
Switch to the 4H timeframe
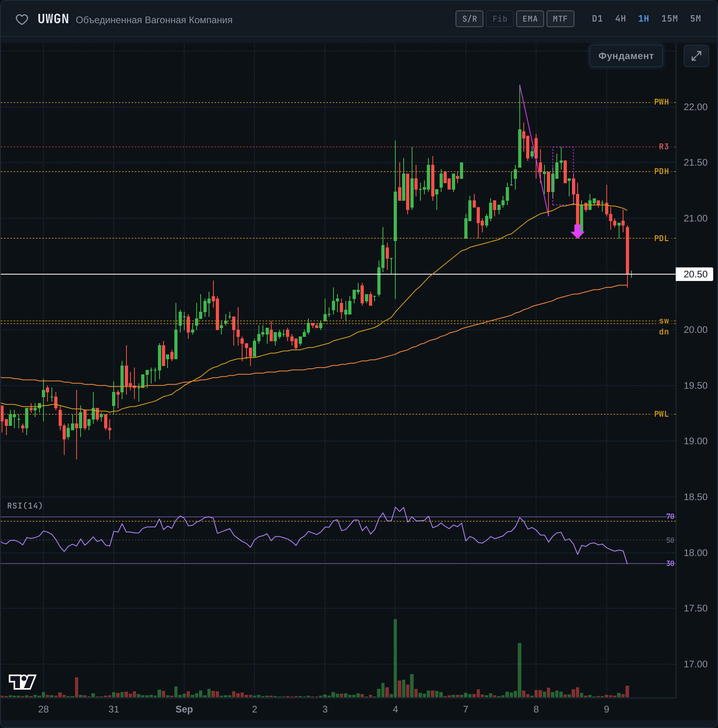621,19
